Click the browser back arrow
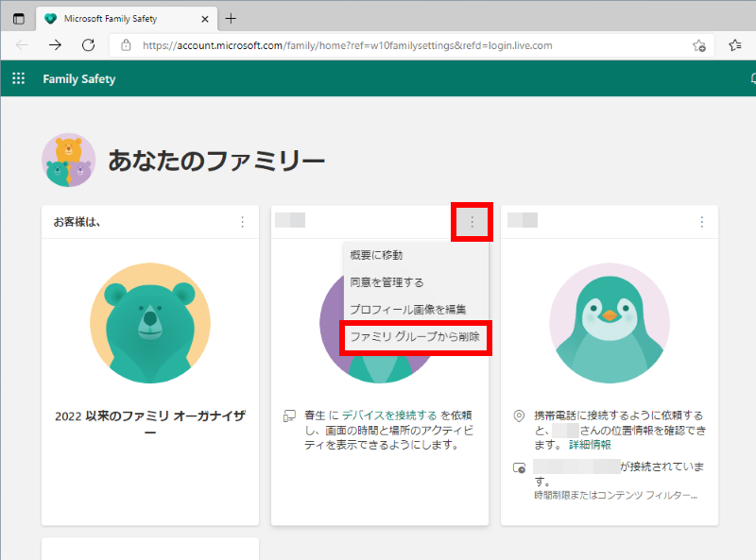 coord(22,45)
